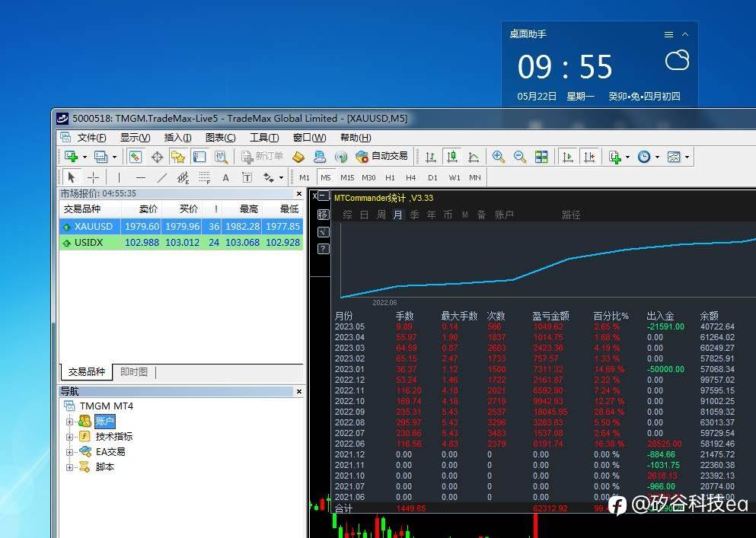Click the 移 button in MTCommander
Screen dimensions: 756x538
(323, 215)
